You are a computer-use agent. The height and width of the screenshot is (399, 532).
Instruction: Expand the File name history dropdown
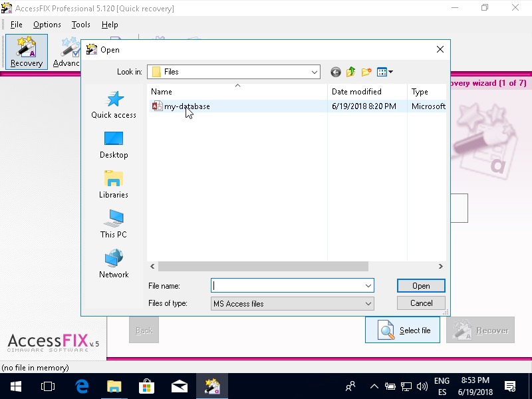[x=368, y=286]
